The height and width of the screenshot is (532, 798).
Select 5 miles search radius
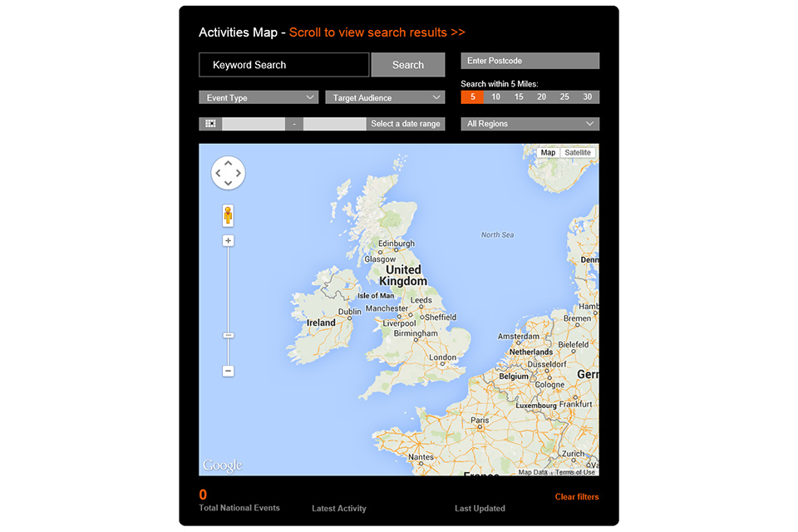pos(472,97)
